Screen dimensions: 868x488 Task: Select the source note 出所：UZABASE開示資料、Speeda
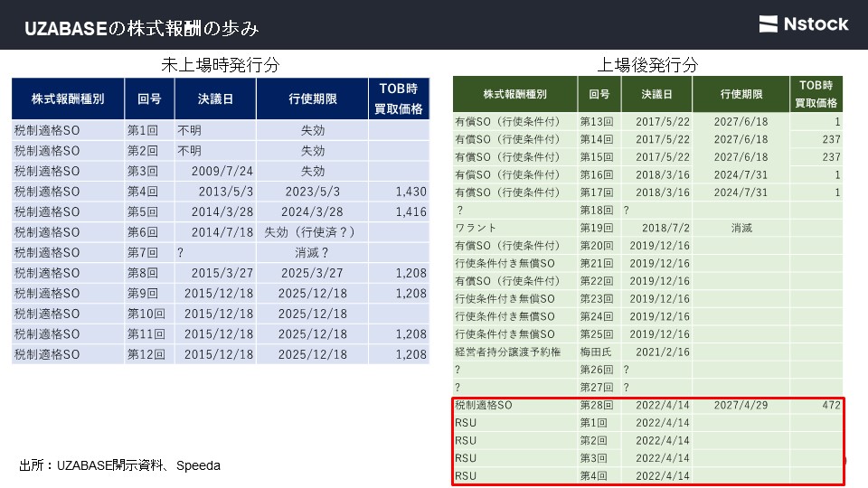pos(119,465)
